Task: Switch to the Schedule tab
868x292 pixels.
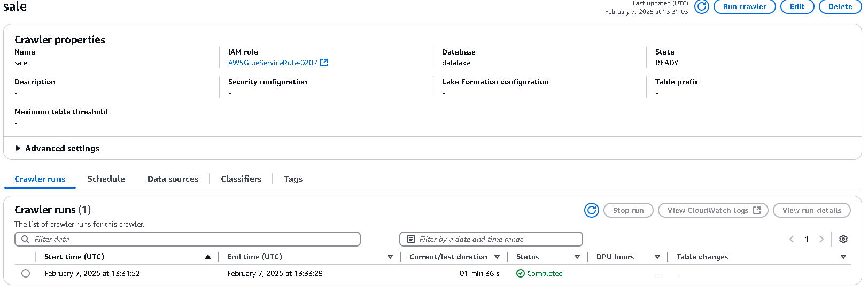Action: [106, 179]
